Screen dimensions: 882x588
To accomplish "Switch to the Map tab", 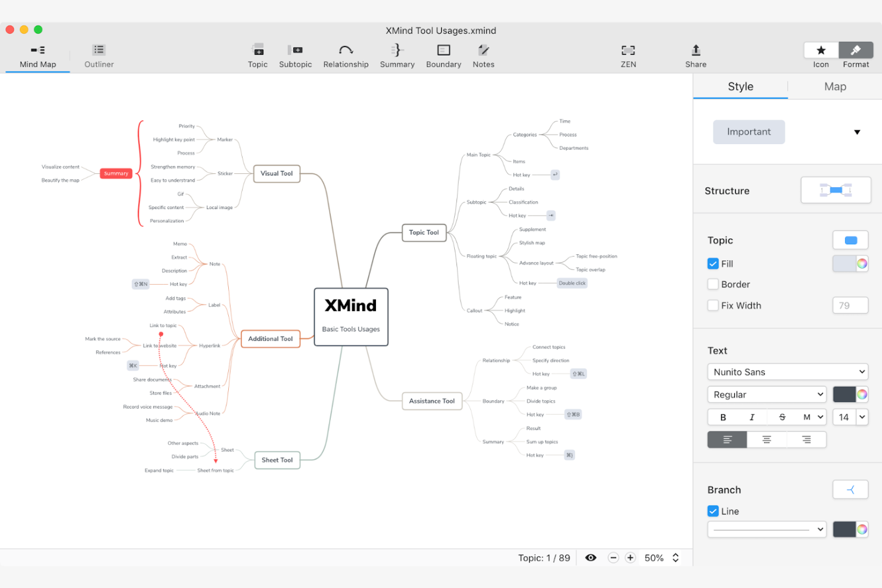I will coord(835,86).
